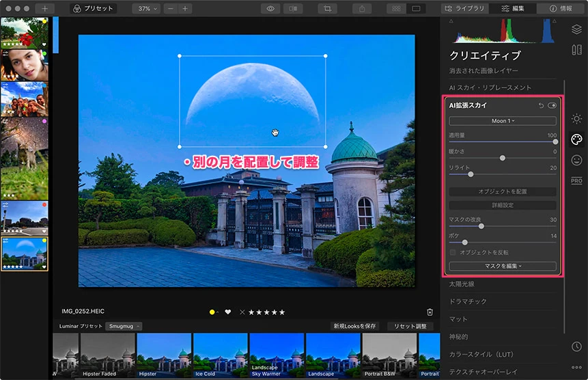Expand the 太陽光線 tool
The height and width of the screenshot is (380, 588).
coord(462,284)
